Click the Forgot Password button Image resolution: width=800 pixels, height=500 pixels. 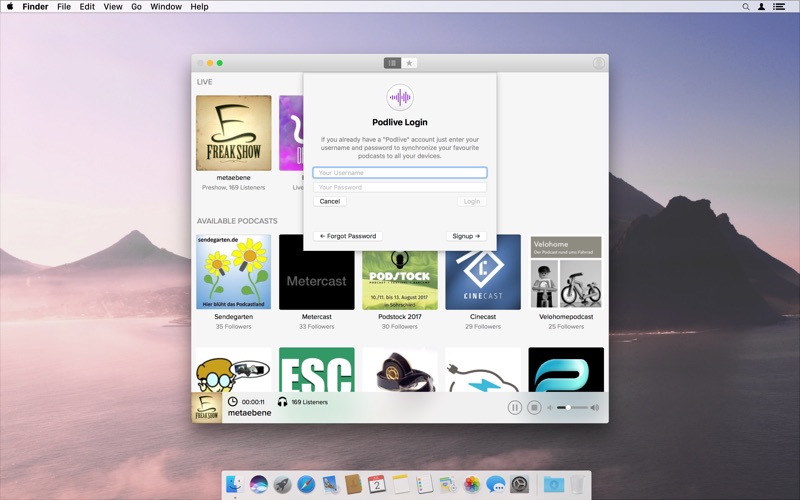pyautogui.click(x=348, y=236)
